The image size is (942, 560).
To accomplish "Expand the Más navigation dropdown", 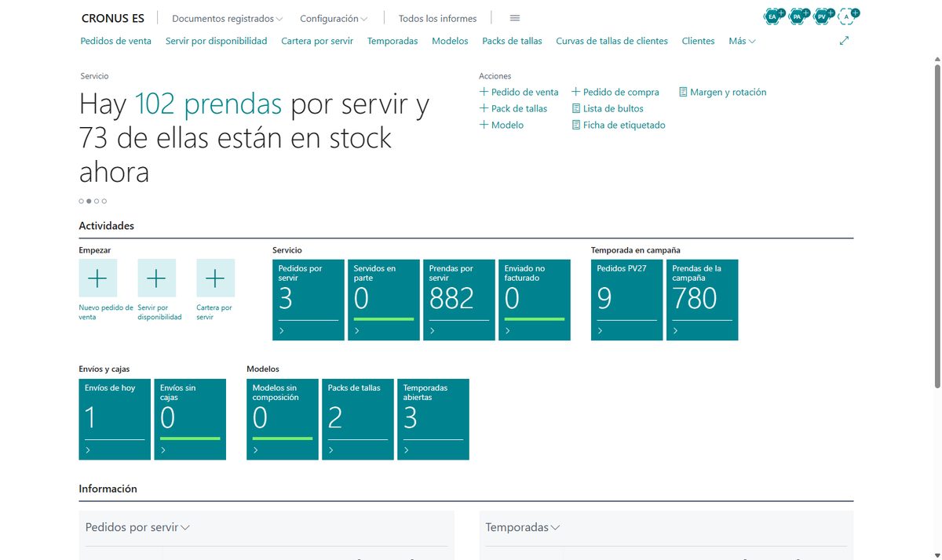I will click(x=742, y=41).
